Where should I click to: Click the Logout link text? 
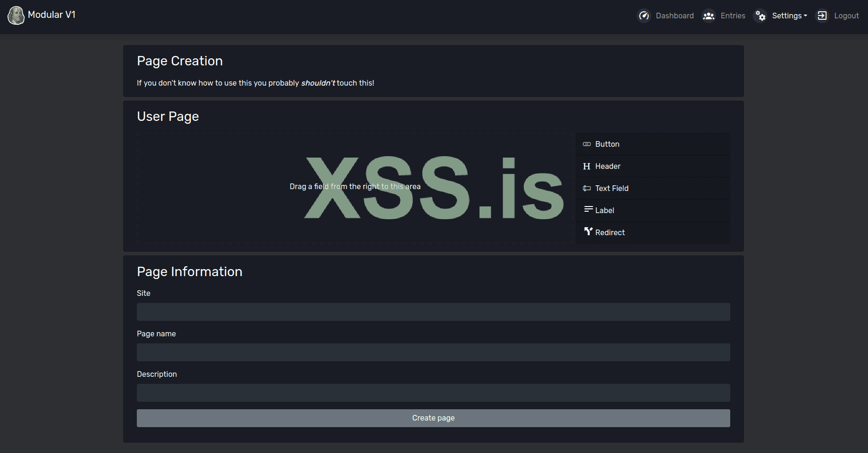click(x=846, y=16)
